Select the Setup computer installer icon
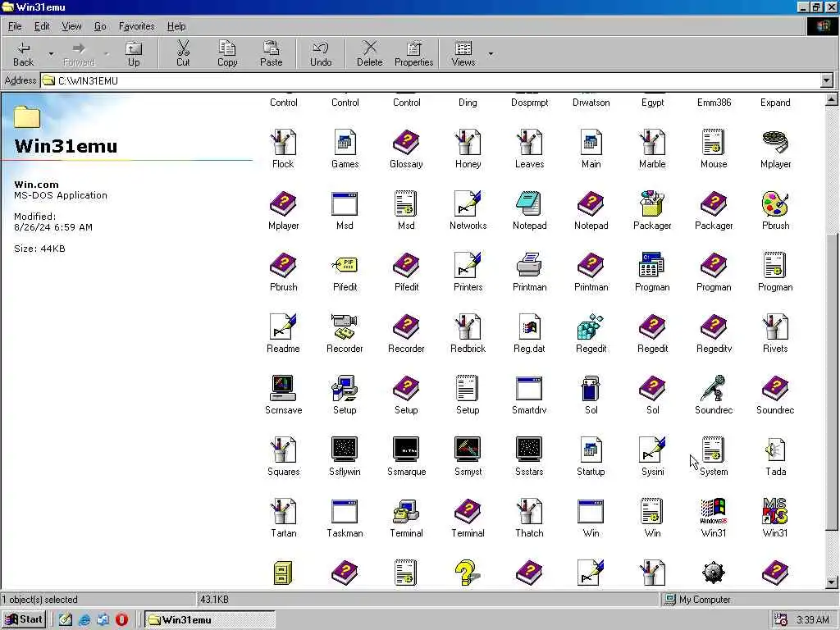Image resolution: width=840 pixels, height=630 pixels. pos(345,389)
